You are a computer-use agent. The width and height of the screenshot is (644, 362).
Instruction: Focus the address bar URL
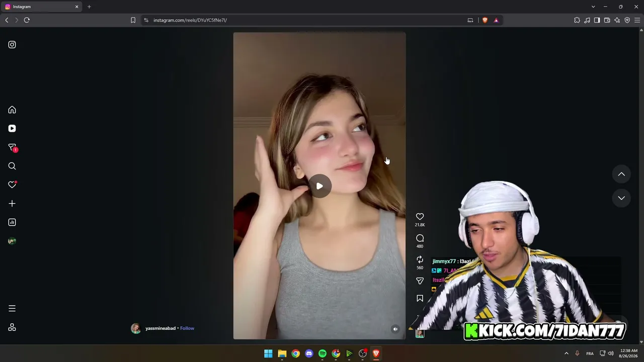(x=190, y=20)
